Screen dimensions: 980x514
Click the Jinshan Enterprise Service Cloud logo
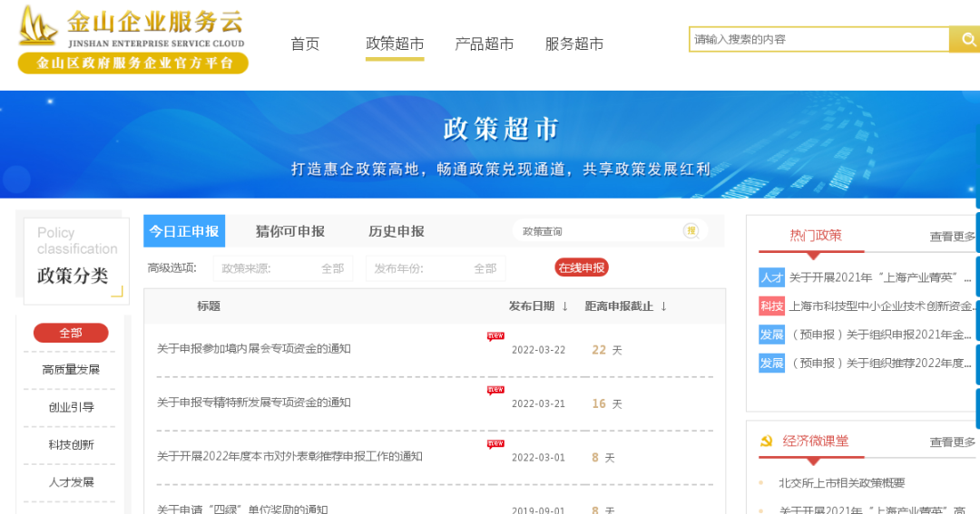(x=132, y=39)
